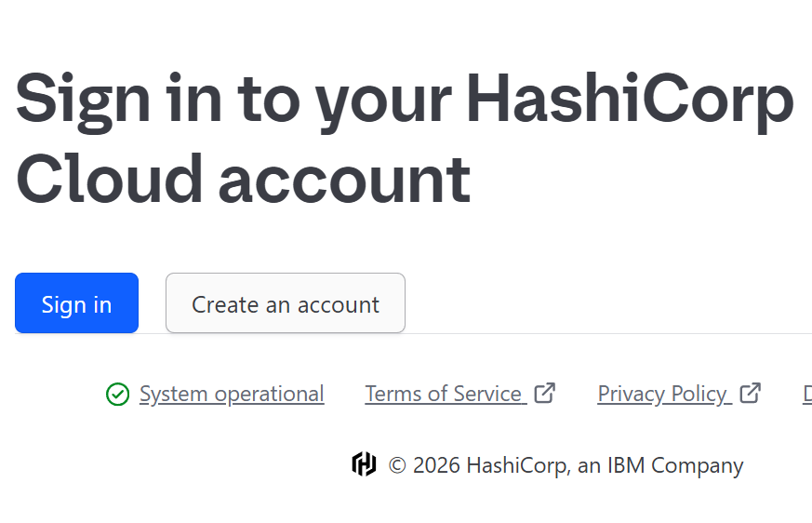The image size is (812, 523).
Task: Click the copyright text '© 2026 HashiCorp, an IBM Company'
Action: [x=566, y=465]
